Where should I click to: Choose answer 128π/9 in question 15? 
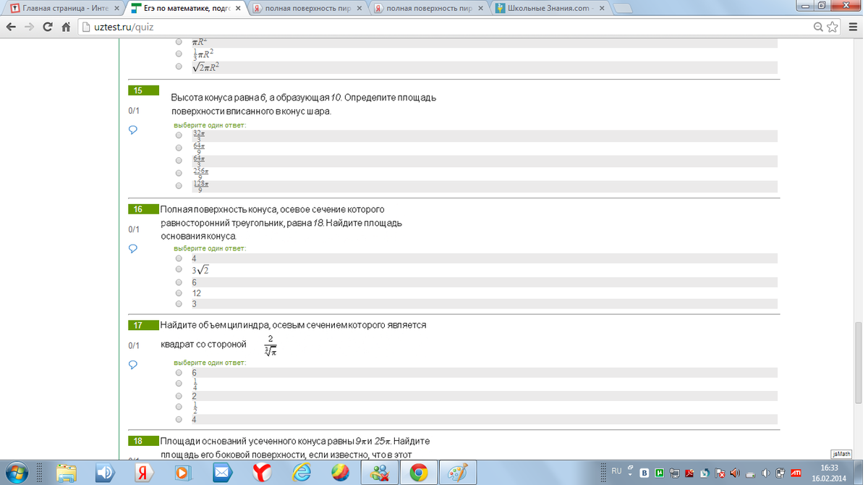(x=179, y=185)
